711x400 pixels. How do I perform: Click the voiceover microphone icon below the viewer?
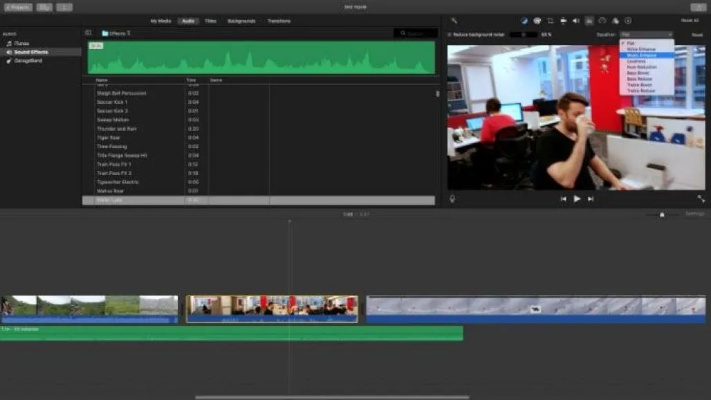(x=453, y=198)
